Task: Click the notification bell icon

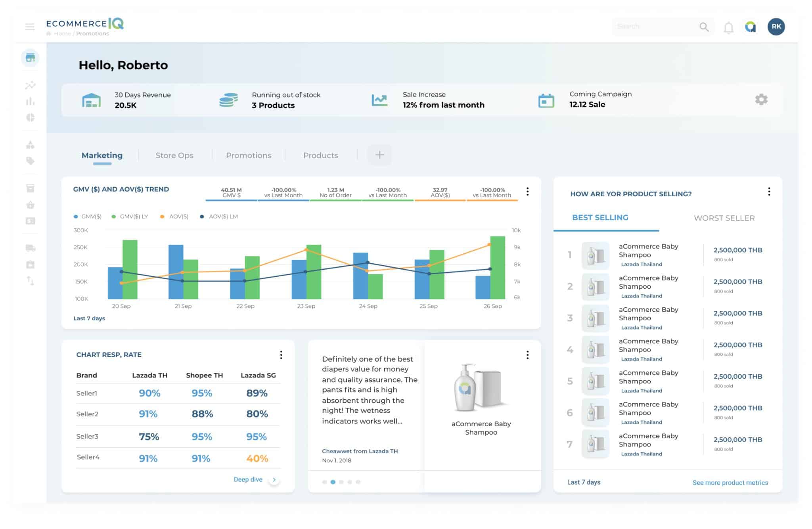Action: click(x=728, y=27)
